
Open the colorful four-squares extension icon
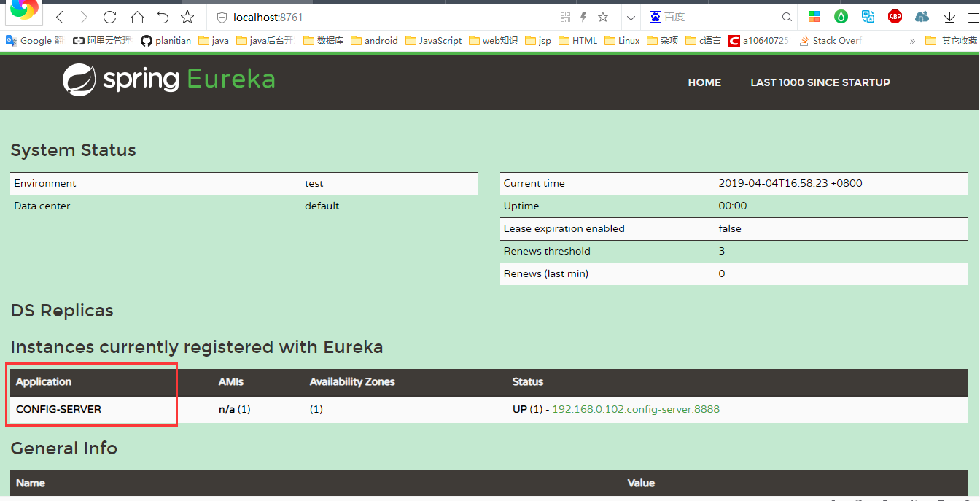814,17
